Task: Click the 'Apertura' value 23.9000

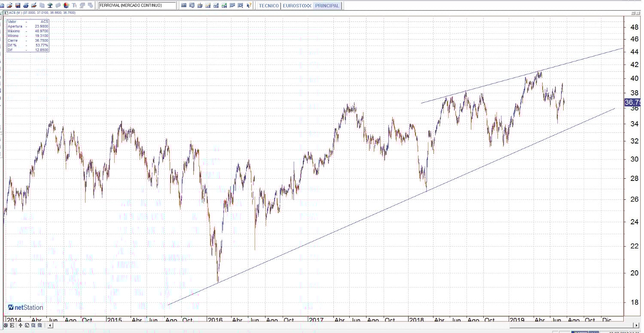Action: tap(41, 26)
